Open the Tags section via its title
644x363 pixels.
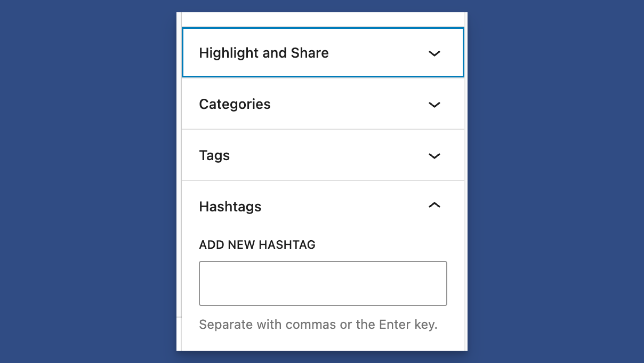coord(214,155)
